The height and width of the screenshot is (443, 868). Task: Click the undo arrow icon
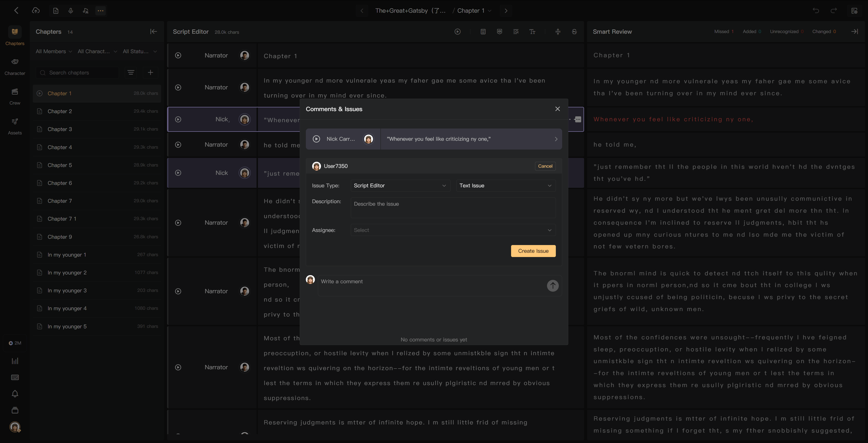(x=816, y=10)
